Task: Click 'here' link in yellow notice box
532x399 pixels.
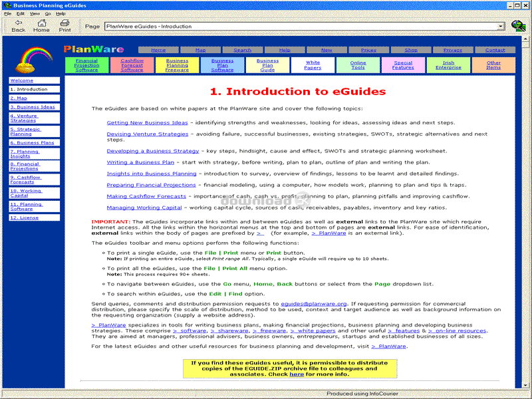Action: point(297,374)
